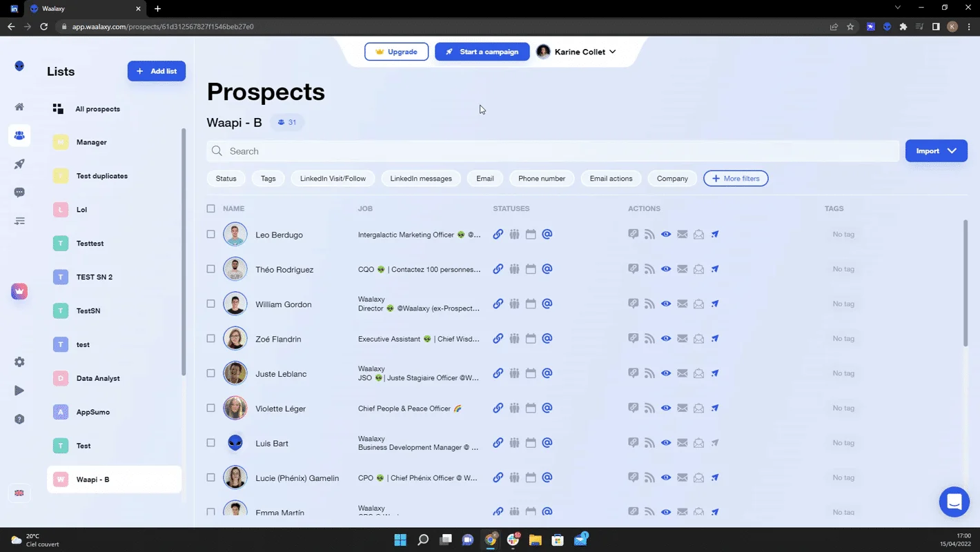Check Leo Berdugo's row checkbox
The height and width of the screenshot is (552, 980).
211,235
